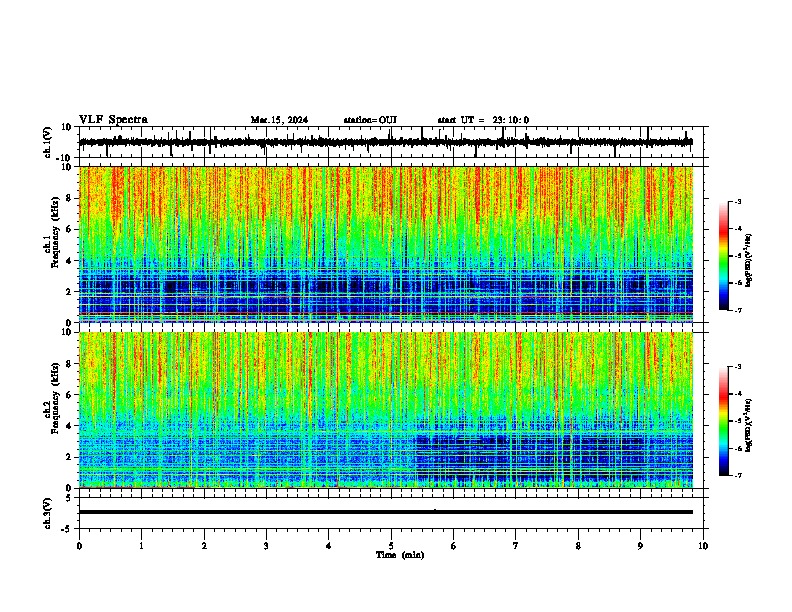
Task: Click the ch.3(V) axis label
Action: click(x=48, y=513)
